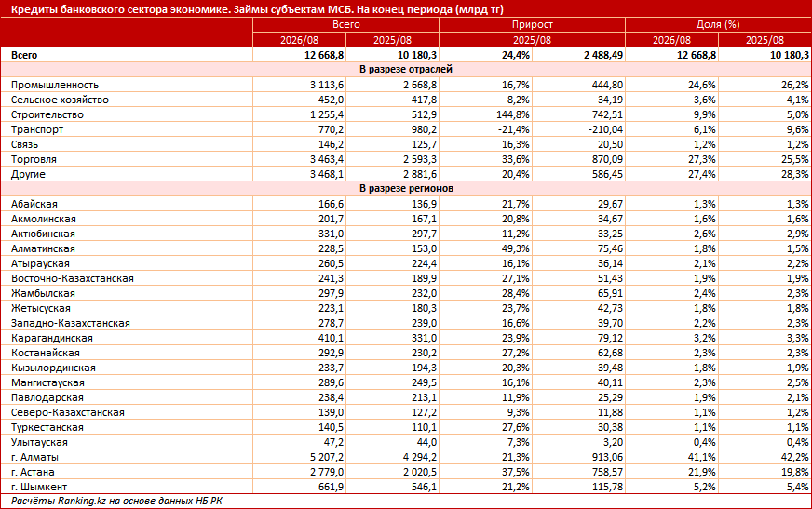812x509 pixels.
Task: Select the 'Мангистауская' region row label
Action: (47, 382)
